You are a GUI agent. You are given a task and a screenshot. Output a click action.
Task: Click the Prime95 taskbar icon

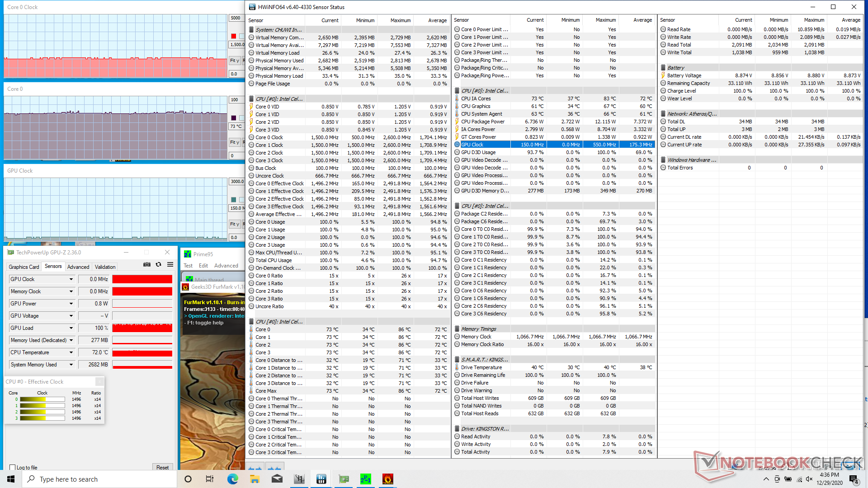pyautogui.click(x=365, y=479)
